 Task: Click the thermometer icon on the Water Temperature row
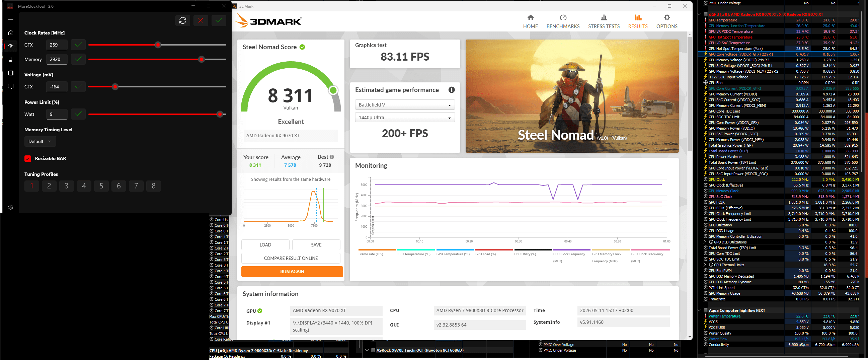705,316
